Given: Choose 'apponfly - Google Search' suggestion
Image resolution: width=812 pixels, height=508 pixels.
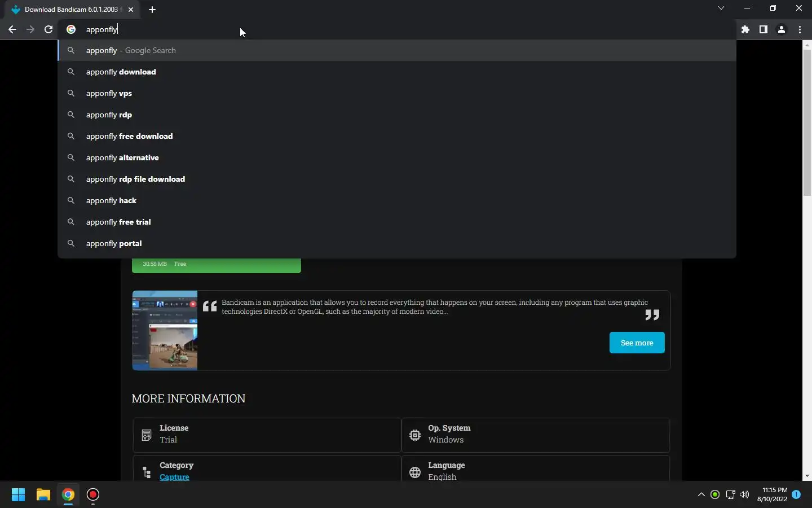Looking at the screenshot, I should click(397, 50).
